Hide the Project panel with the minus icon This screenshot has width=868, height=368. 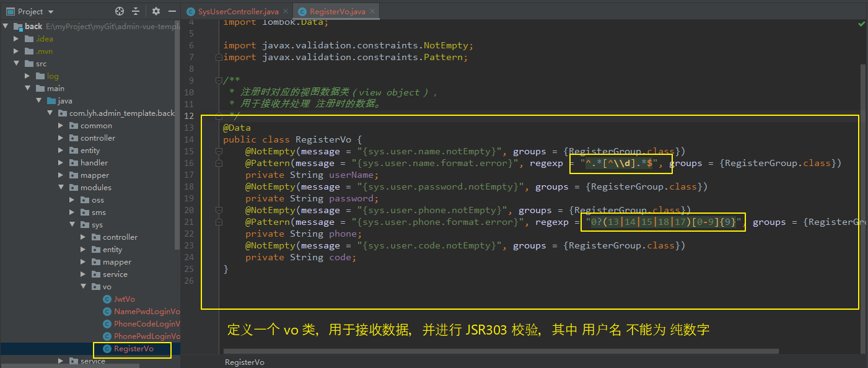[172, 11]
